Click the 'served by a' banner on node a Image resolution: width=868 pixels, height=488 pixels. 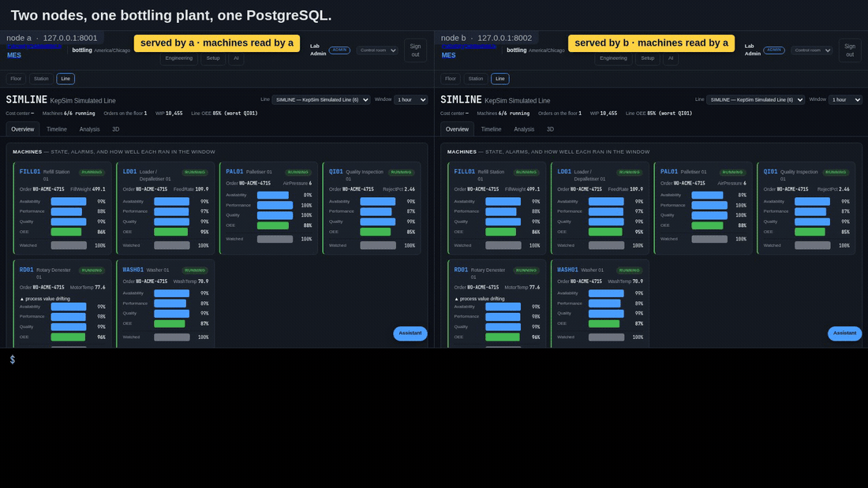click(217, 43)
